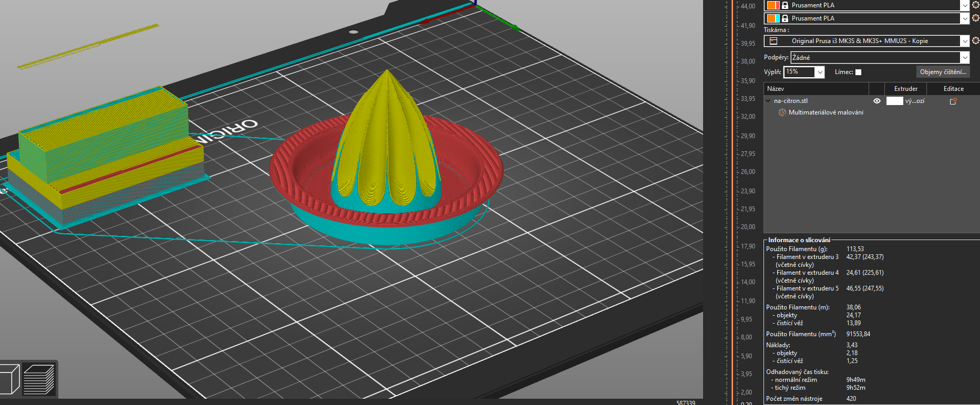
Task: Collapse the na-citron.stl tree row
Action: point(768,101)
